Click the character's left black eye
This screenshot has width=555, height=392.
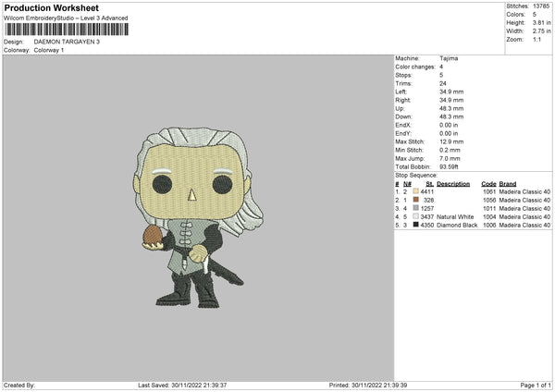[x=163, y=184]
